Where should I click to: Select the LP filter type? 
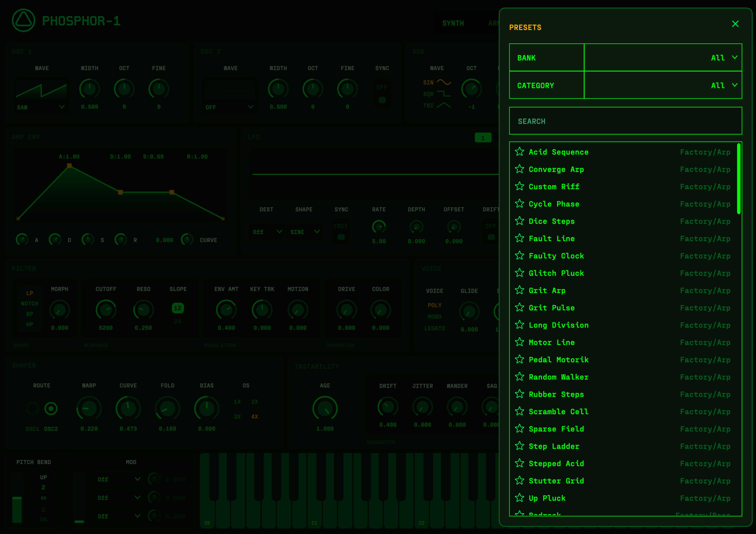[30, 293]
